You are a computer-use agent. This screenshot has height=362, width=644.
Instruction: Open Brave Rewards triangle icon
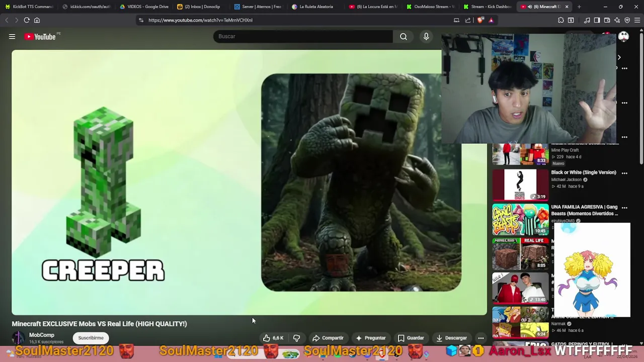pyautogui.click(x=491, y=20)
